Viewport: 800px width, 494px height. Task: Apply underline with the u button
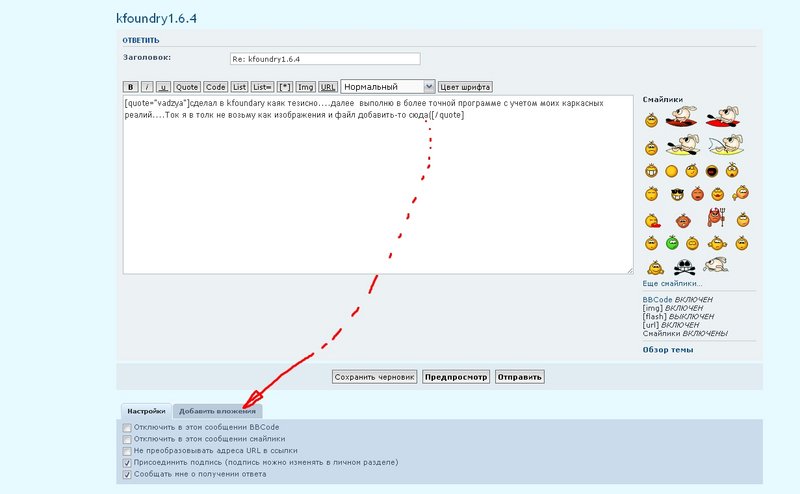tap(163, 87)
